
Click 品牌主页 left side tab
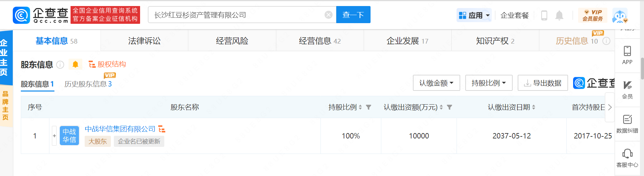pyautogui.click(x=5, y=106)
